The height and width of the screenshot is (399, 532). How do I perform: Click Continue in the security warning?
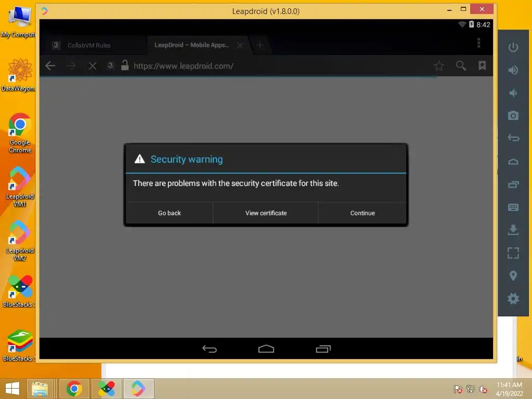point(362,212)
